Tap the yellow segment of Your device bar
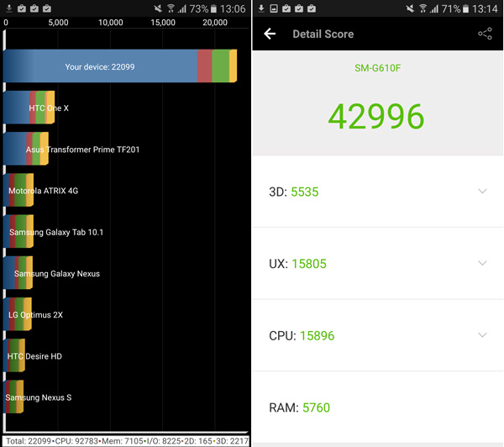504x447 pixels. click(233, 66)
